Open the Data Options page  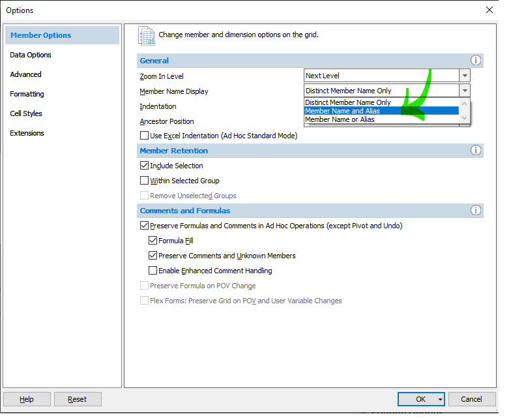(x=31, y=55)
